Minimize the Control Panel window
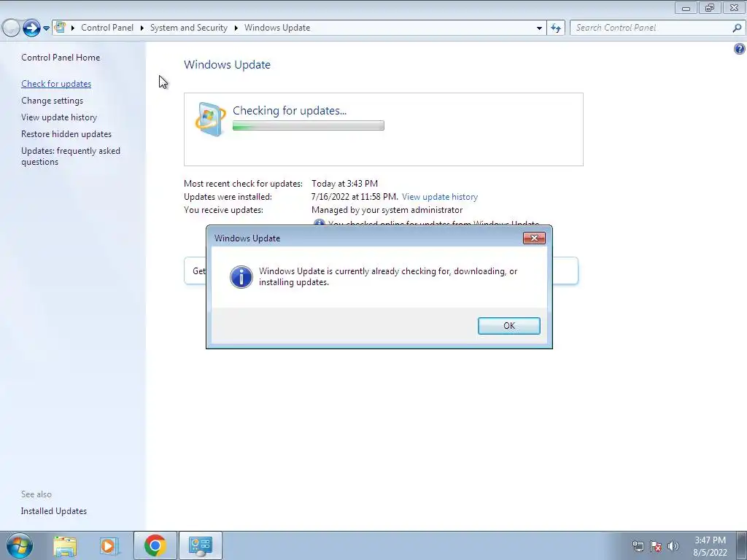The height and width of the screenshot is (560, 747). 686,7
